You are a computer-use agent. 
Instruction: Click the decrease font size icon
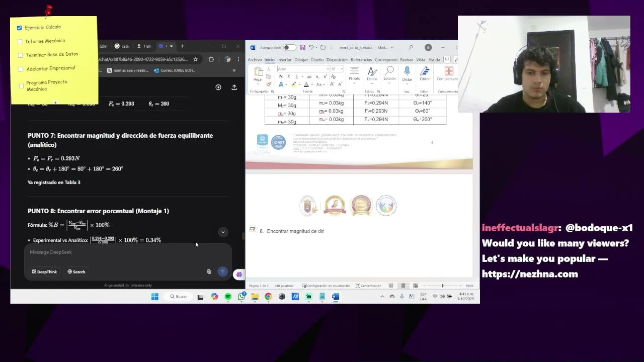(x=340, y=84)
